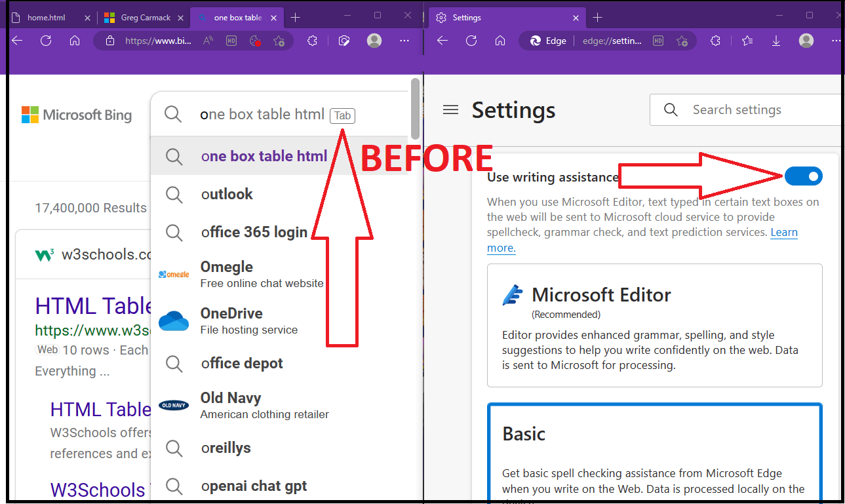This screenshot has width=845, height=504.
Task: Open the Settings and more ellipsis menu
Action: 404,41
